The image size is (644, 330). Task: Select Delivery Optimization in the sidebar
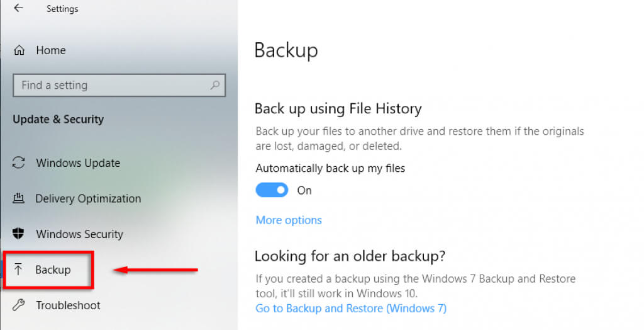pos(88,199)
